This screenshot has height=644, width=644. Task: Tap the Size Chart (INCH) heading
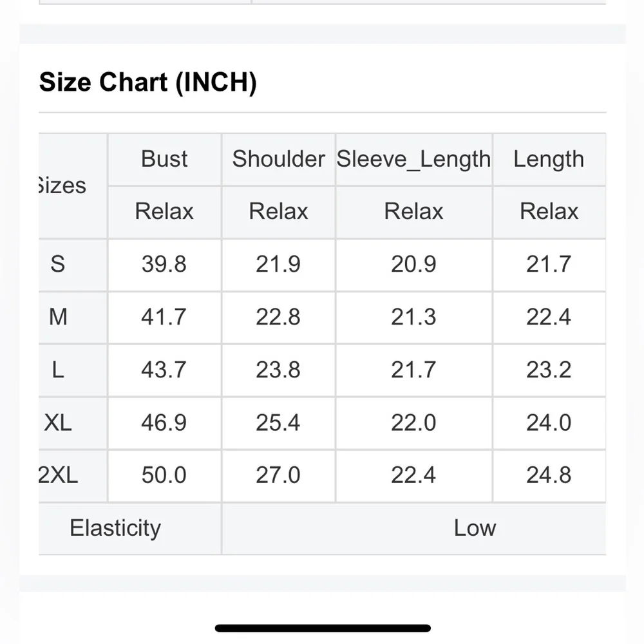point(148,82)
